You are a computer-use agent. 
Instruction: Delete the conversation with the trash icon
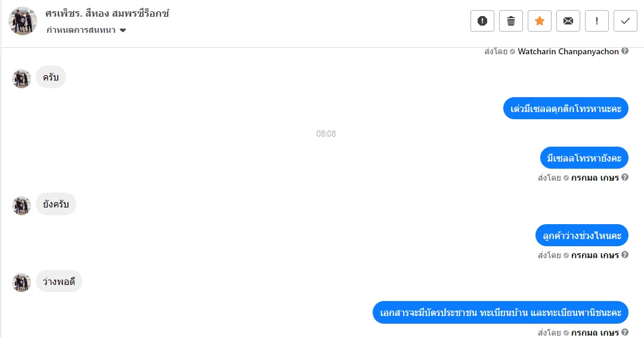pyautogui.click(x=511, y=21)
